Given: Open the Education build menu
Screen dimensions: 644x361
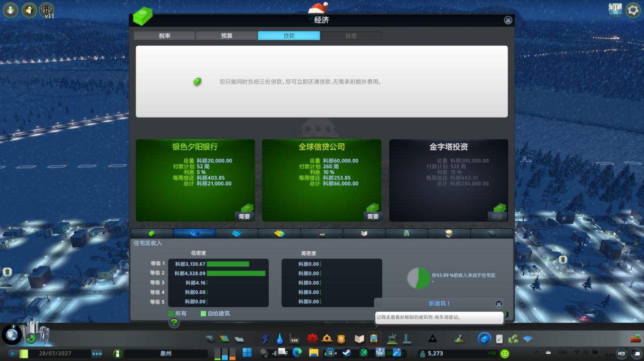Looking at the screenshot, I should (359, 339).
